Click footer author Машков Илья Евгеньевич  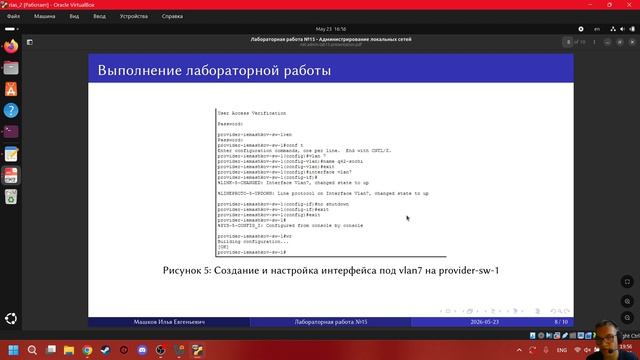(169, 322)
